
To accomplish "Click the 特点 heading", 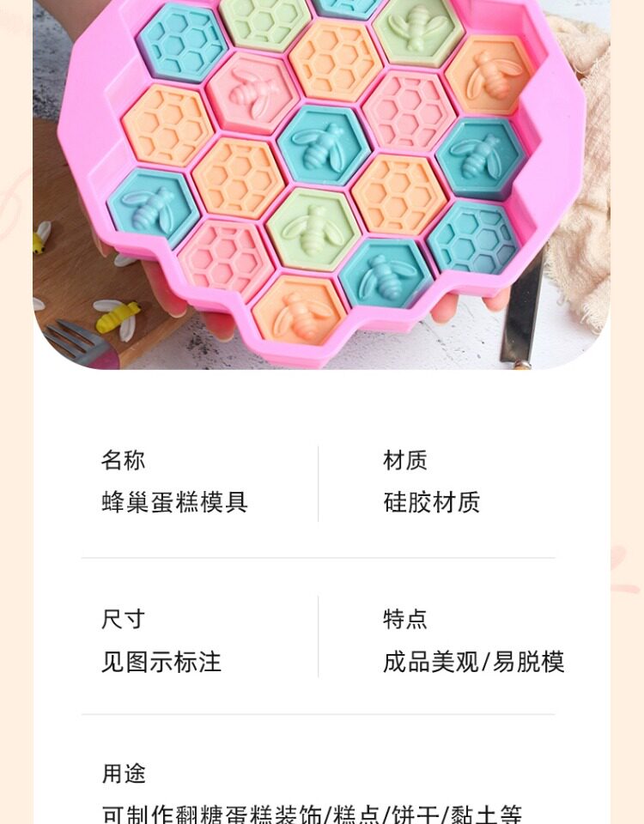I will 404,619.
